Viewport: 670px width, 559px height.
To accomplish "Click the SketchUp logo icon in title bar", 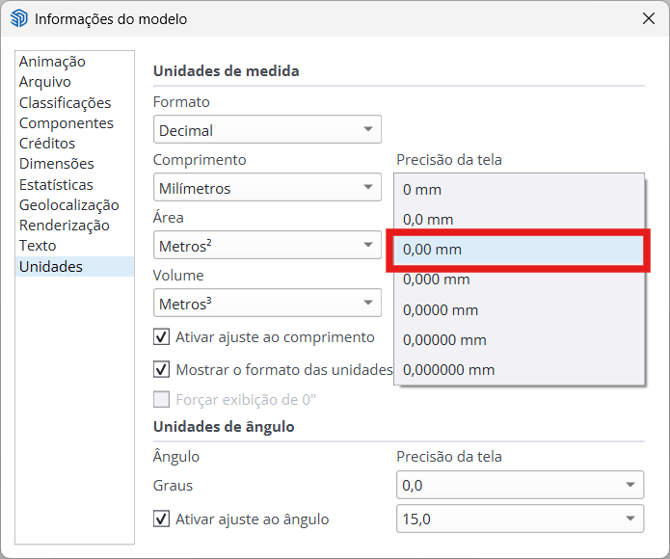I will (x=19, y=19).
